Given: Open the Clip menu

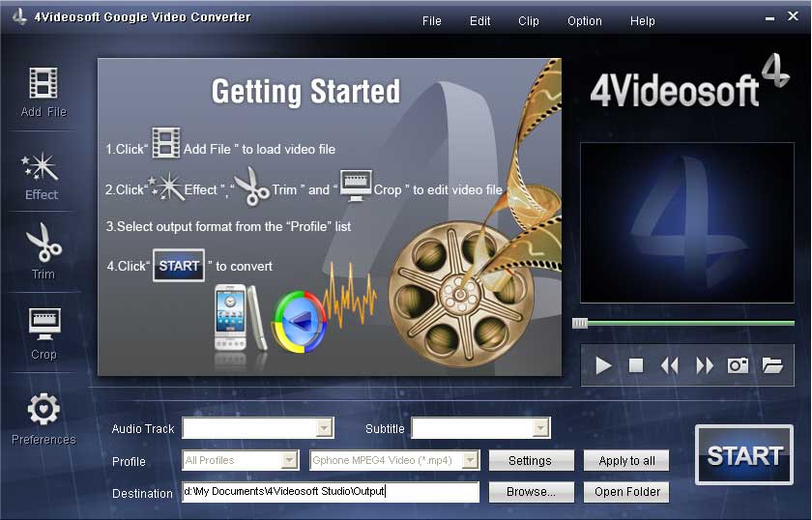Looking at the screenshot, I should point(529,21).
